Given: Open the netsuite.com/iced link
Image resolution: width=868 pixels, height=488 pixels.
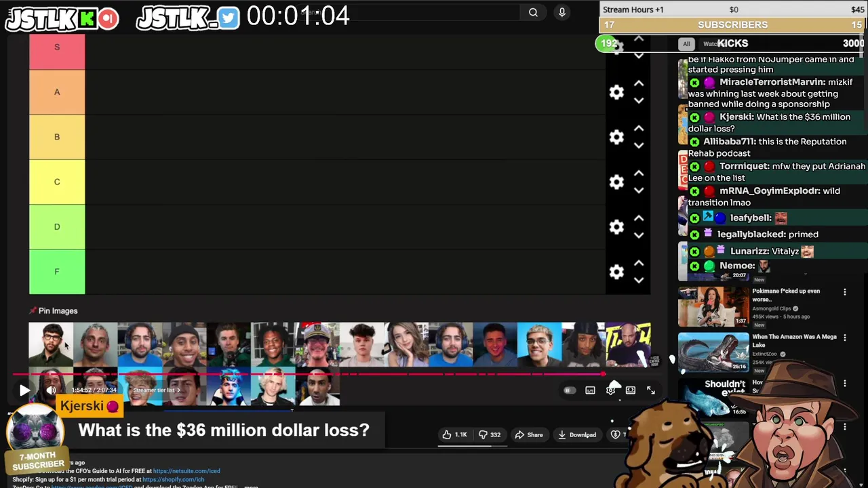Looking at the screenshot, I should [186, 471].
